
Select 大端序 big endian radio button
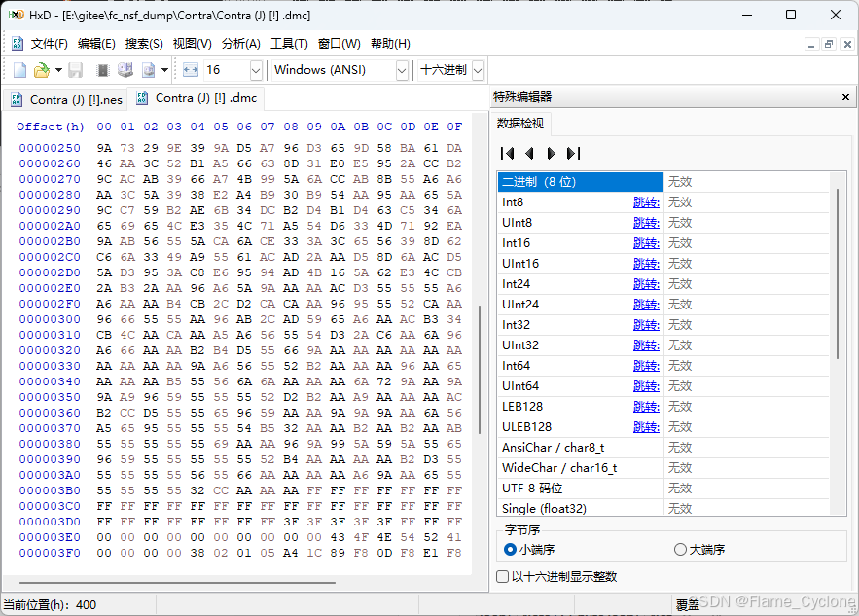(x=699, y=549)
